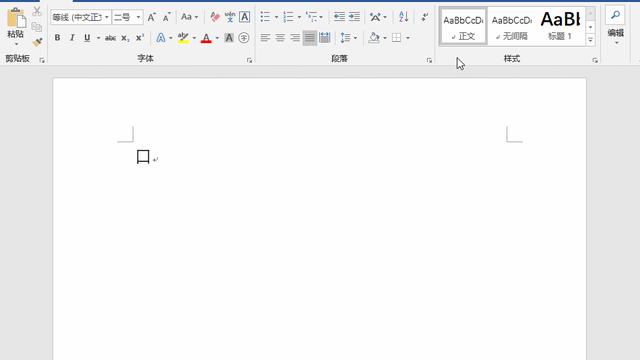The width and height of the screenshot is (640, 360).
Task: Click the Enclose Characters icon
Action: tap(244, 38)
